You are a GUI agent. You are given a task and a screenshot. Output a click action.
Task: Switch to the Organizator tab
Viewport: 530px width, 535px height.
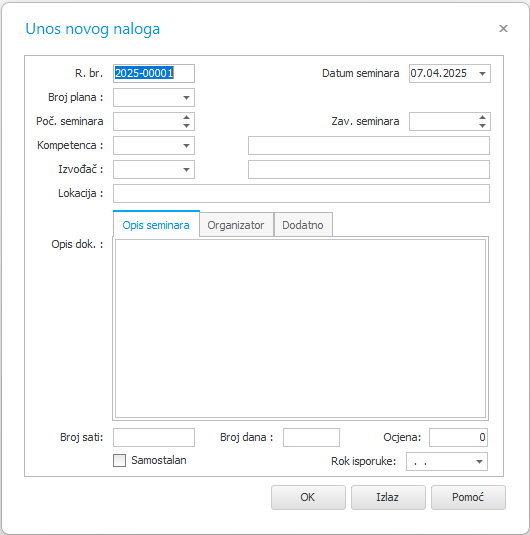(x=236, y=225)
